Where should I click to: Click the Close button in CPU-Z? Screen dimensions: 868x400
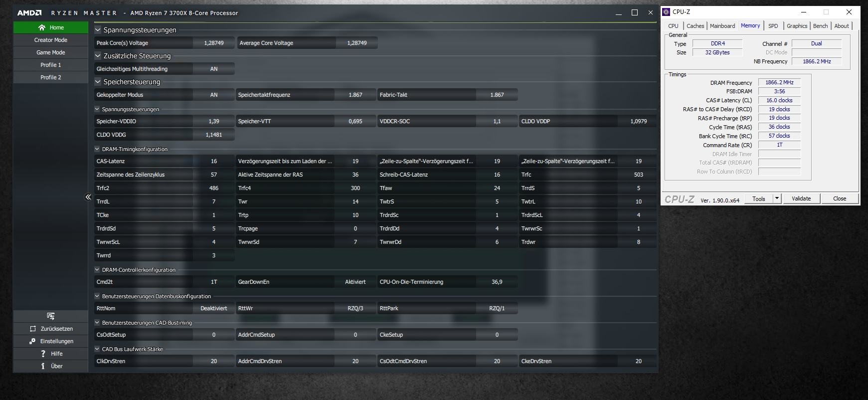840,199
